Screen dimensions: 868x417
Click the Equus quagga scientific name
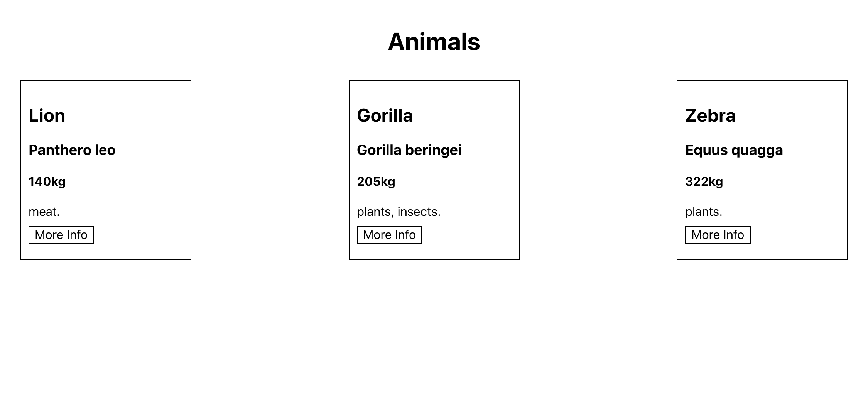(x=734, y=150)
